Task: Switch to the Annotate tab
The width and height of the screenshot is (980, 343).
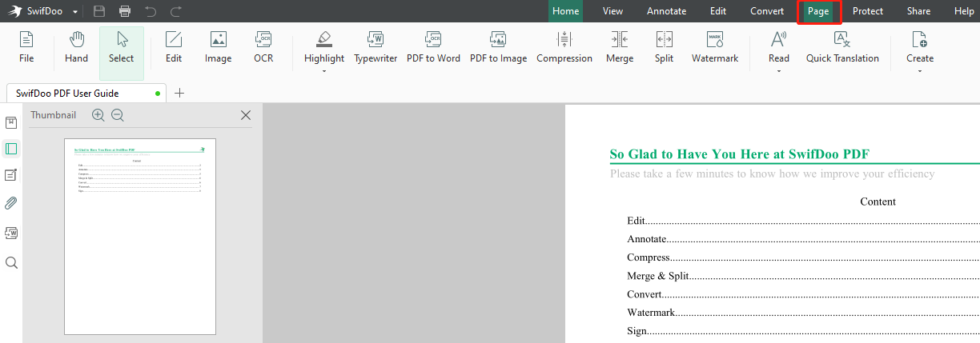Action: click(666, 11)
